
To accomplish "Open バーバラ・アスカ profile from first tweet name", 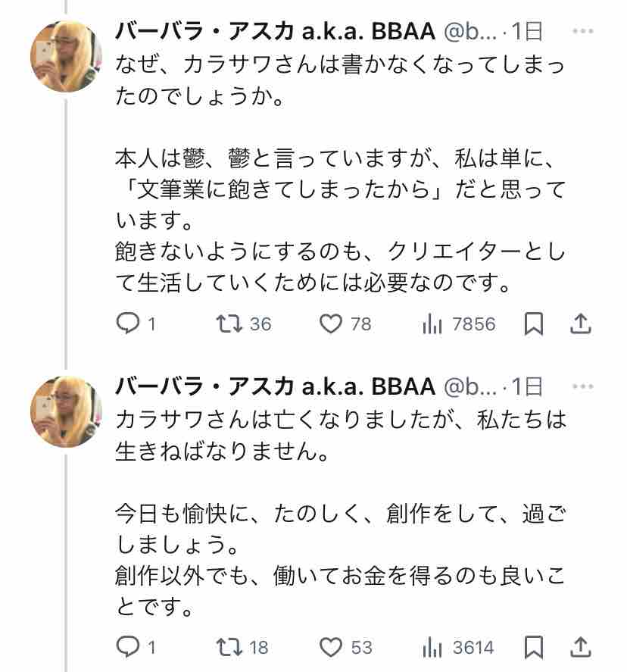I will 274,31.
